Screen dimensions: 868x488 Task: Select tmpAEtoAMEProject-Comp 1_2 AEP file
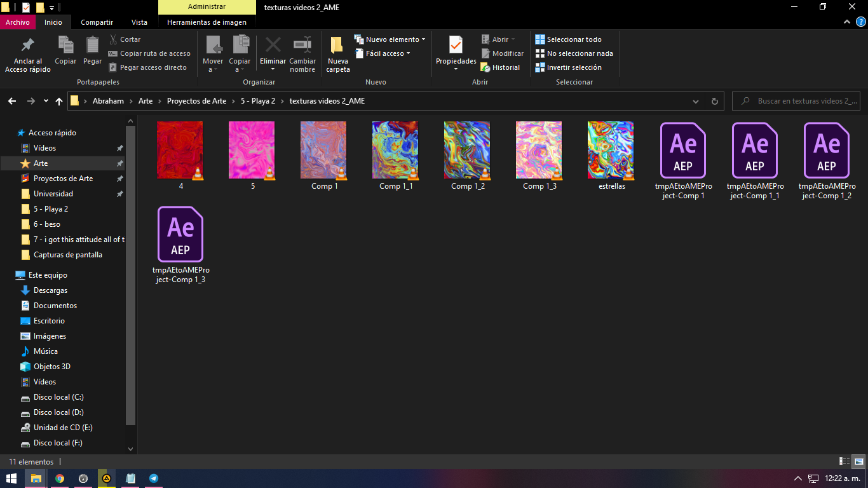point(827,161)
